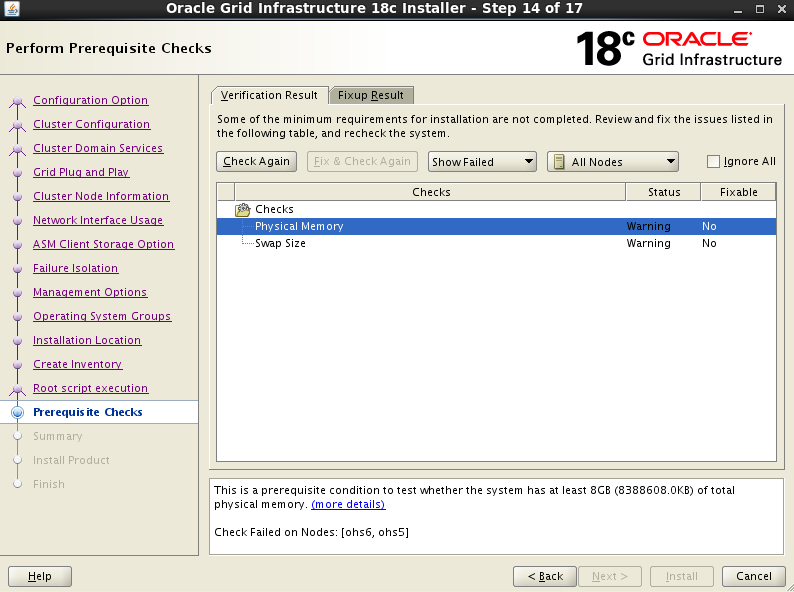Enable the Ignore All checkbox

pyautogui.click(x=713, y=162)
